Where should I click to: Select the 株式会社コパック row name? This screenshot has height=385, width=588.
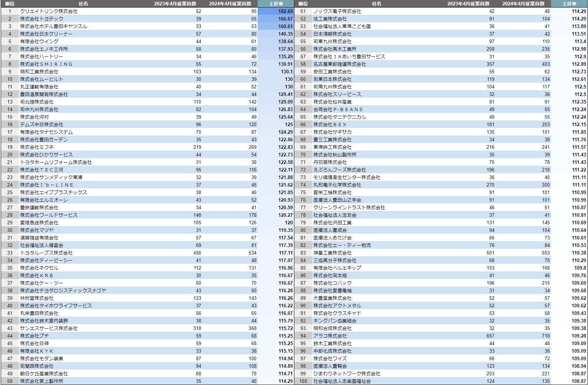[x=332, y=283]
